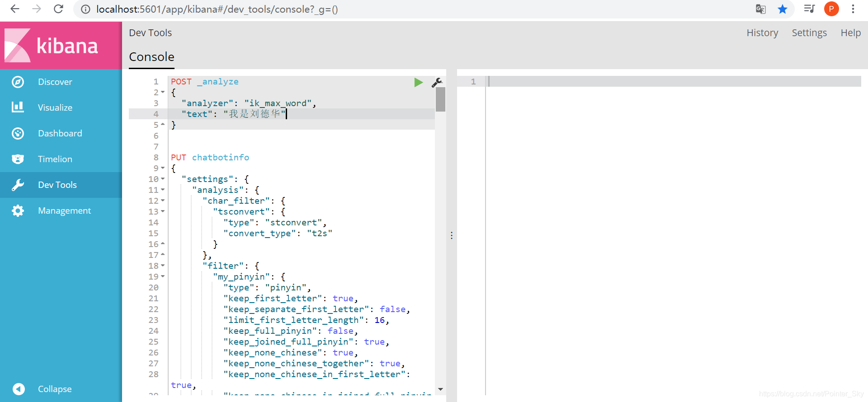Image resolution: width=868 pixels, height=402 pixels.
Task: Open console Settings
Action: tap(809, 33)
